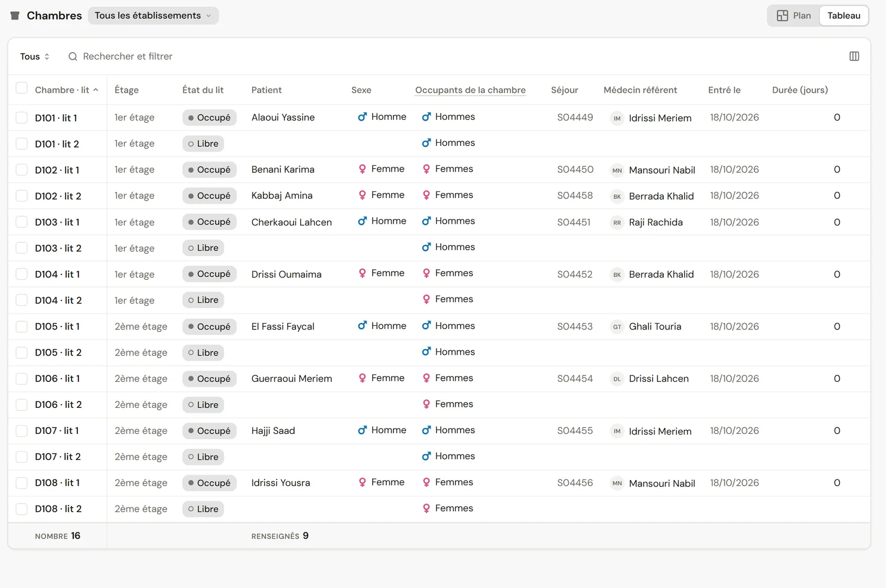
Task: Click the Occupé status badge for D103 lit 1
Action: pos(209,222)
